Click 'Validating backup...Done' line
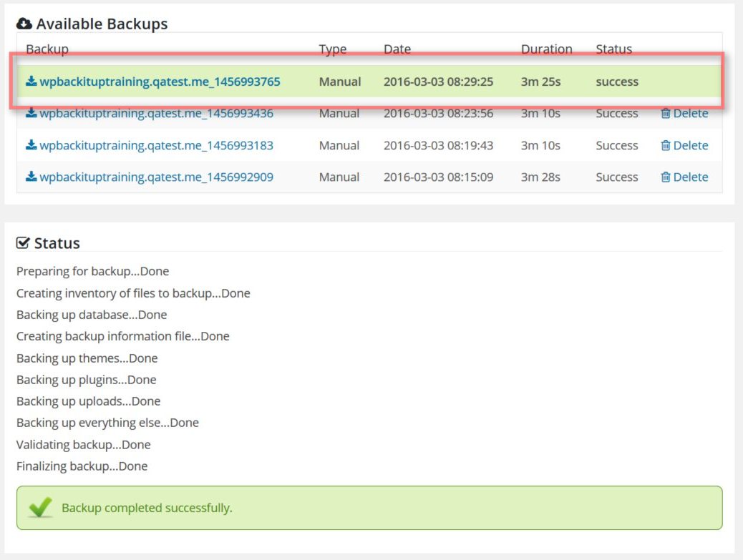The height and width of the screenshot is (560, 743). (84, 445)
